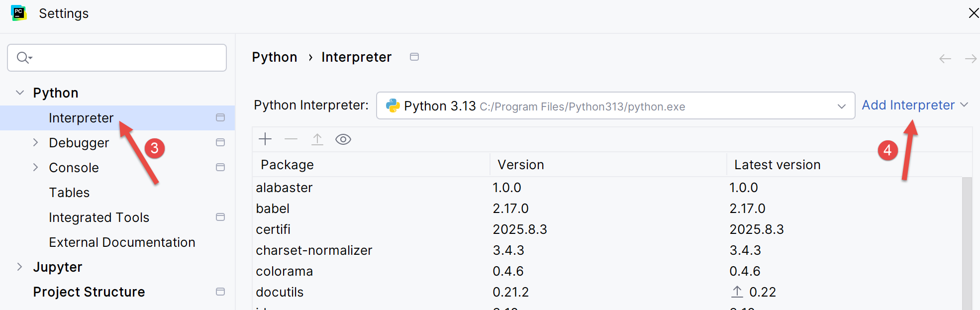Click the package list vertical scrollbar

(967, 239)
